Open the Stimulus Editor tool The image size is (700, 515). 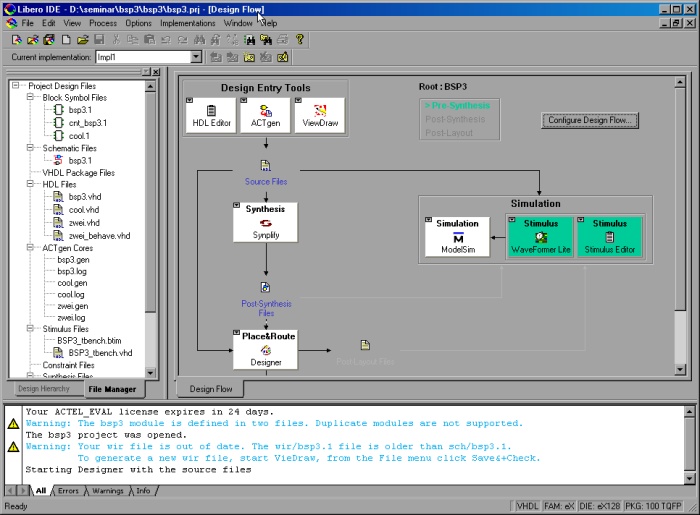pos(610,237)
